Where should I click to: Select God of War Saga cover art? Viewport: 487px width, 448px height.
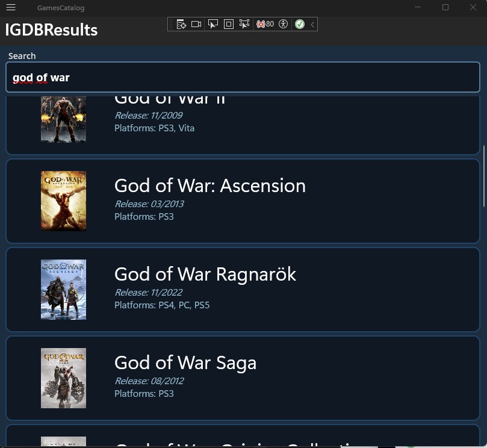click(x=63, y=378)
